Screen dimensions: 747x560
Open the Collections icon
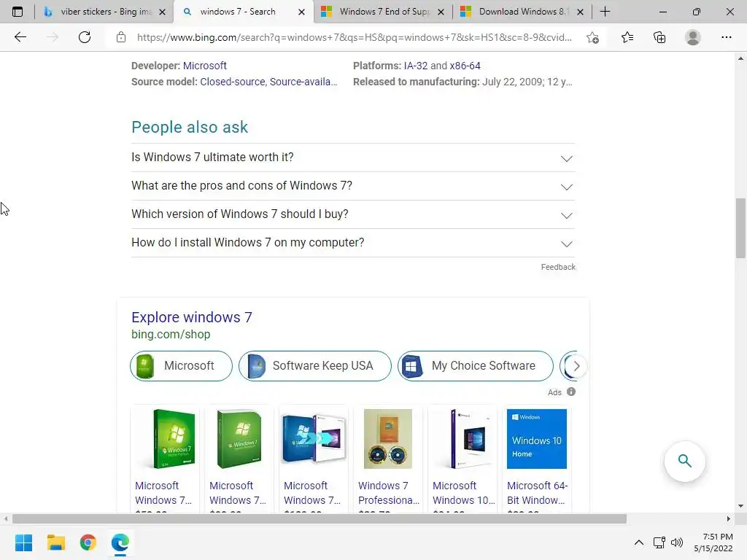[659, 37]
